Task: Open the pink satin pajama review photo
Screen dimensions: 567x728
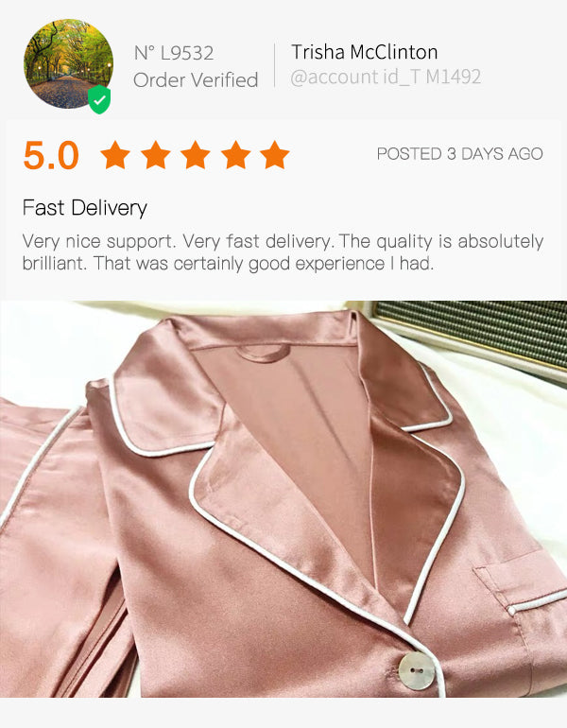Action: coord(283,499)
